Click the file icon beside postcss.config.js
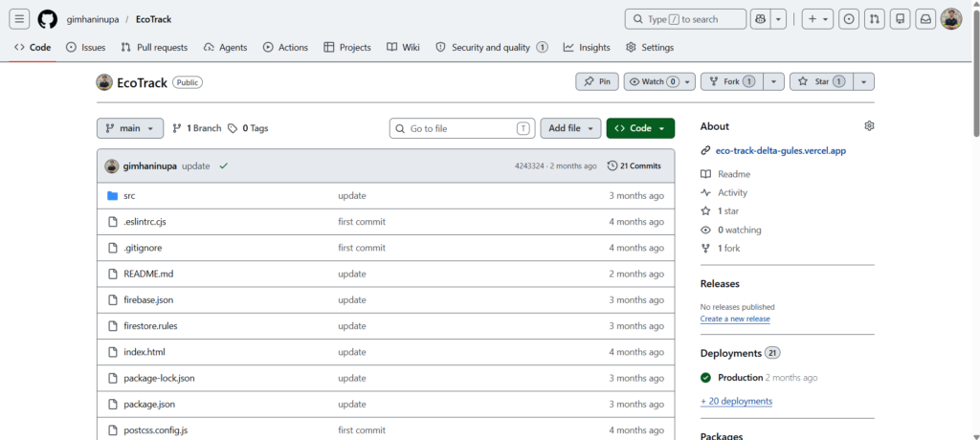 coord(113,430)
